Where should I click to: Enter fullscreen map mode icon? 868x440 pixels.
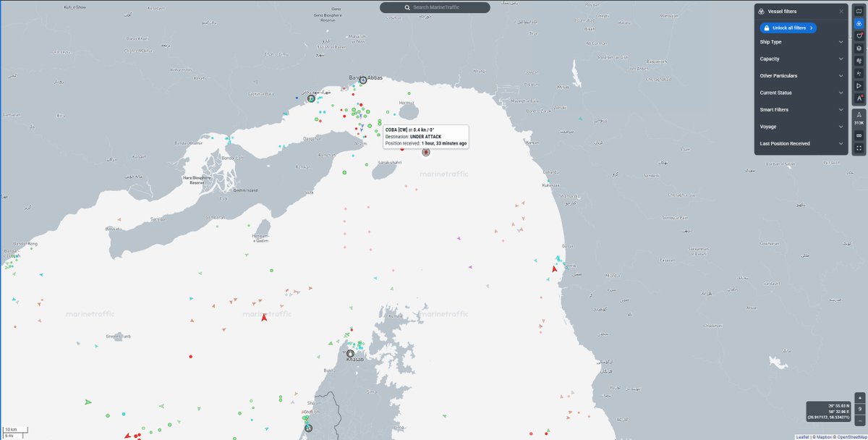click(x=859, y=148)
